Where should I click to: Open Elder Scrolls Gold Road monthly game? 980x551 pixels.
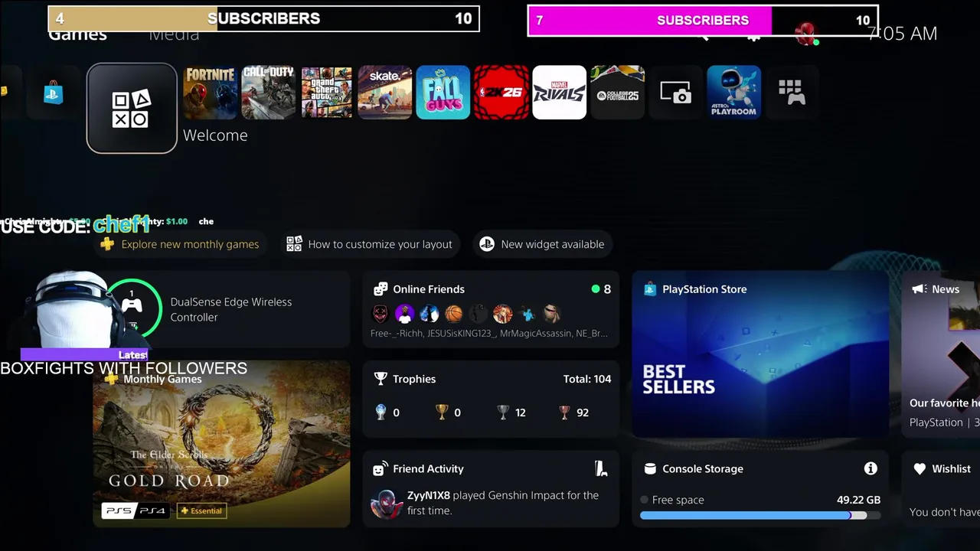tap(222, 444)
